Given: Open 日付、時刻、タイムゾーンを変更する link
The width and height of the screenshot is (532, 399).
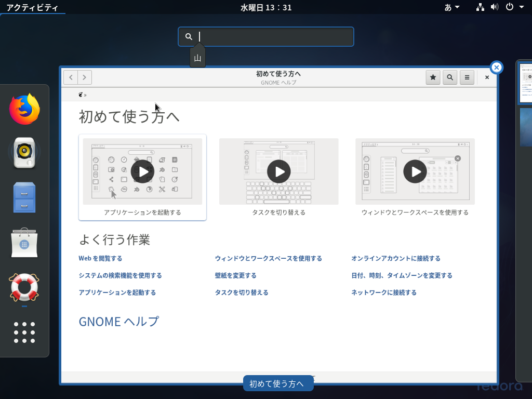Looking at the screenshot, I should tap(402, 275).
